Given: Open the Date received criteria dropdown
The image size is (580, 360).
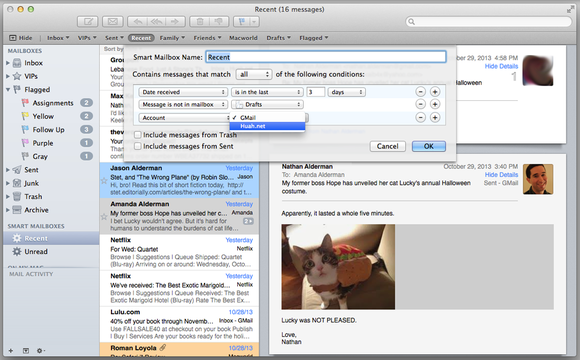Looking at the screenshot, I should [183, 92].
